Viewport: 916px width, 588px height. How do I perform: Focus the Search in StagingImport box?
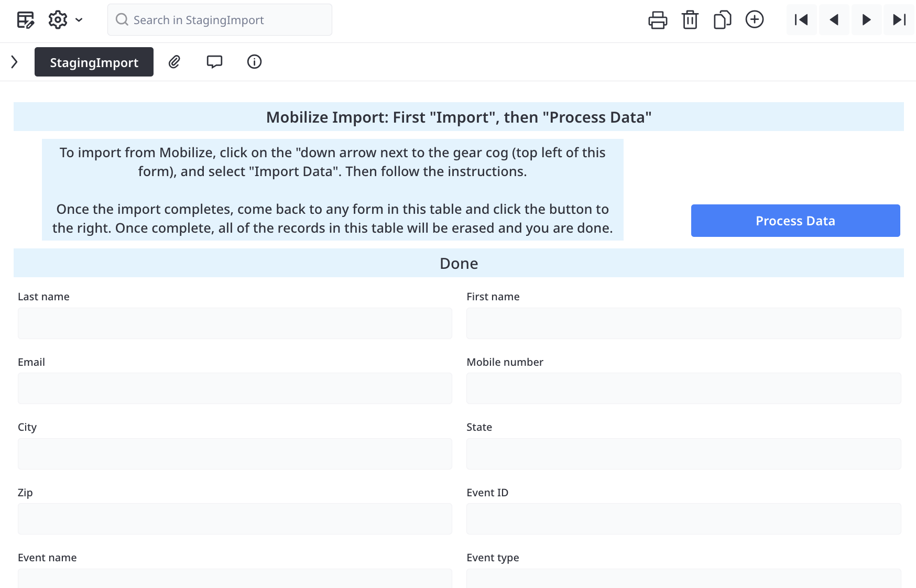pos(220,20)
